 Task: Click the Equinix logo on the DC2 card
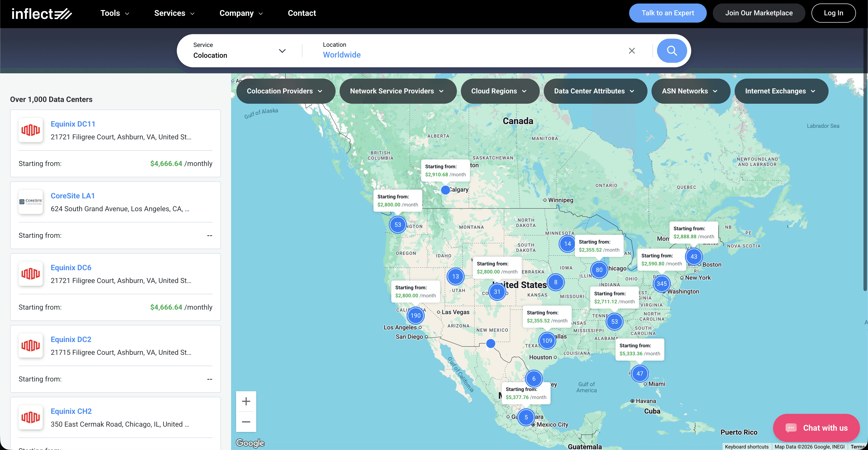30,346
